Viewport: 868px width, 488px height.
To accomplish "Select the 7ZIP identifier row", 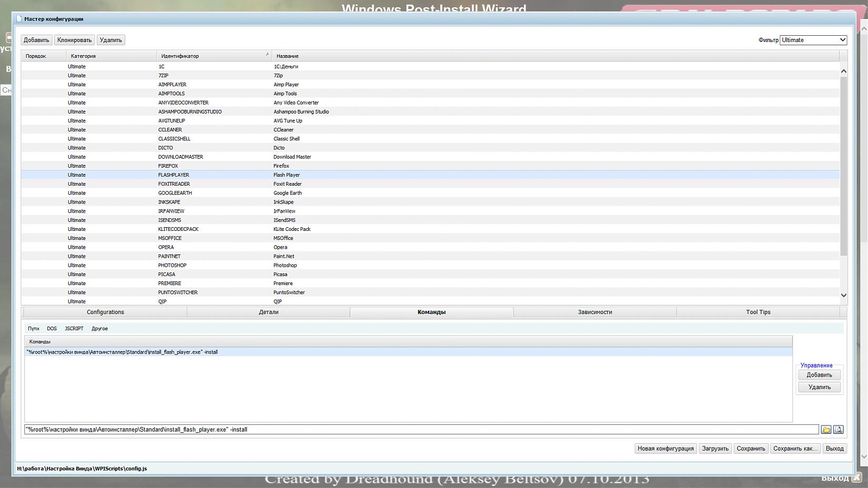I will pos(163,76).
